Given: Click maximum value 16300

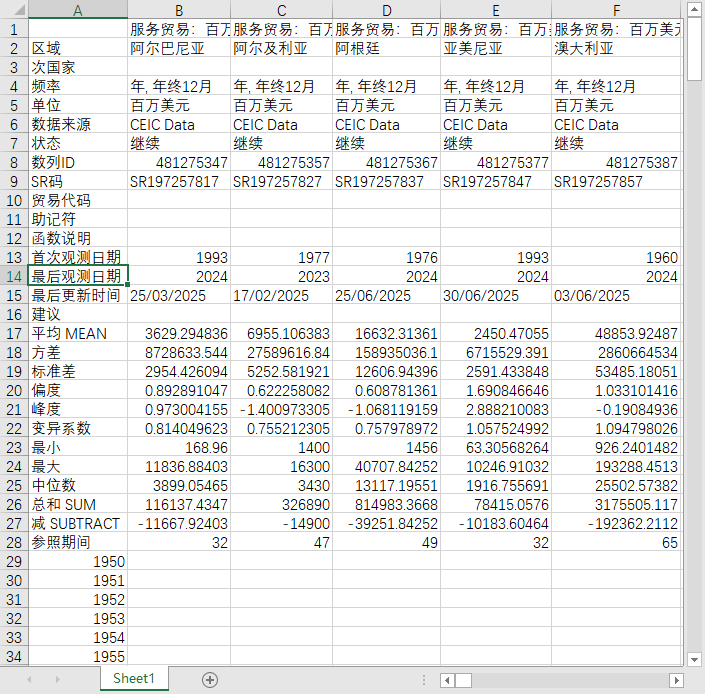Looking at the screenshot, I should [x=281, y=466].
